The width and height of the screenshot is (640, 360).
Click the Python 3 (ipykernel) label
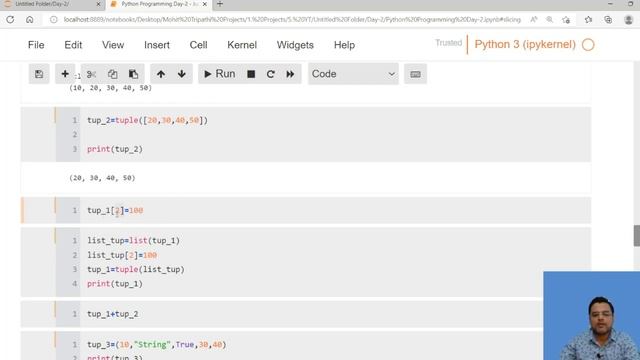coord(525,44)
